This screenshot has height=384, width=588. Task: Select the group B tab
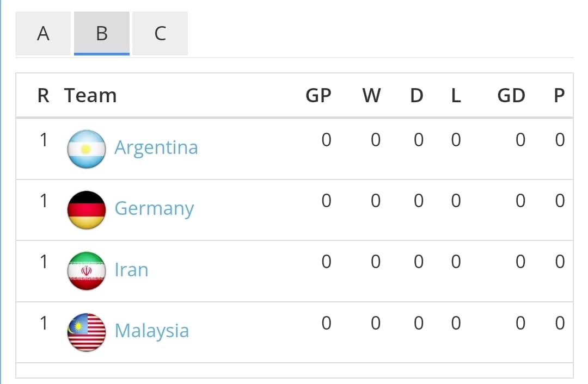102,33
